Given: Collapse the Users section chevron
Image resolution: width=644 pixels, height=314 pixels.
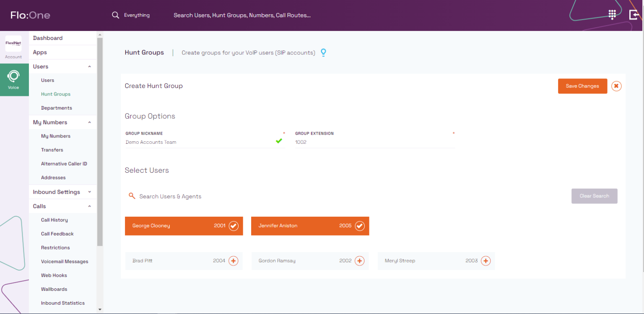Looking at the screenshot, I should tap(88, 66).
